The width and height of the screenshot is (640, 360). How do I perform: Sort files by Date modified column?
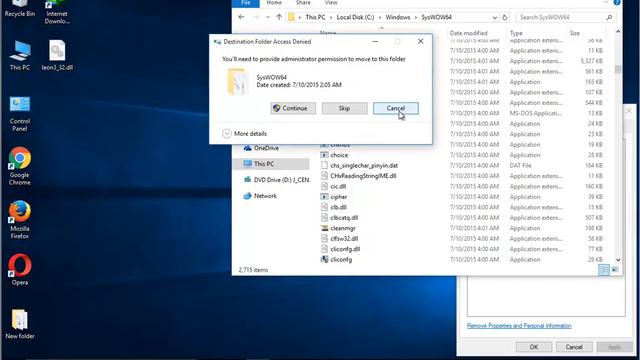pyautogui.click(x=469, y=33)
